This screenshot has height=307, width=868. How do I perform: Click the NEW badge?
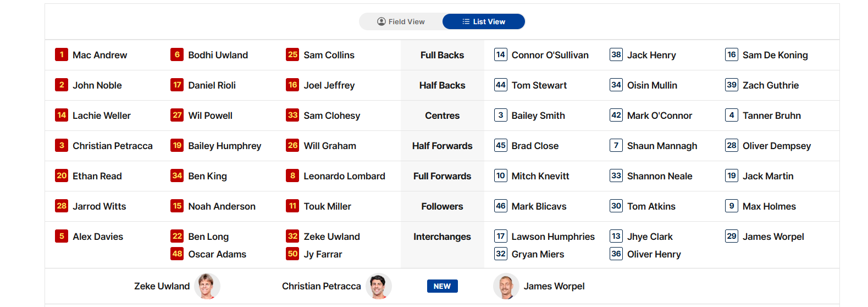pyautogui.click(x=442, y=286)
